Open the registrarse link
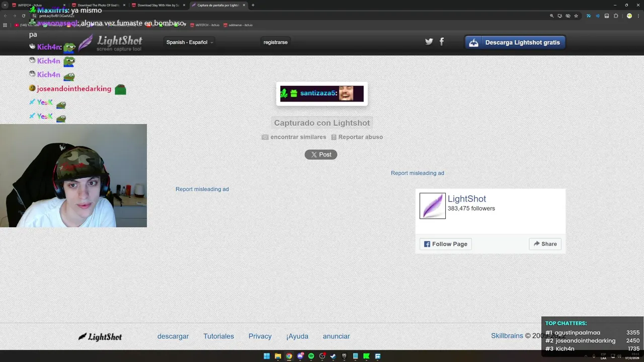This screenshot has height=362, width=644. coord(275,42)
